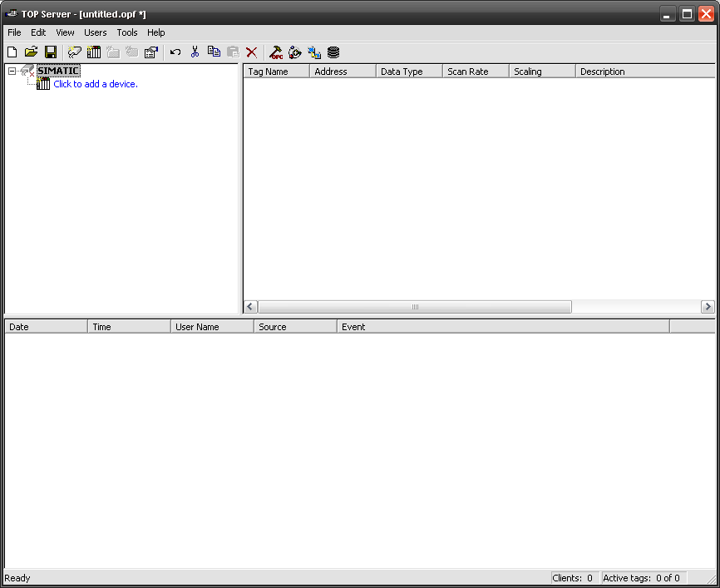Image resolution: width=720 pixels, height=588 pixels.
Task: Click the Cut scissors icon
Action: click(x=195, y=52)
